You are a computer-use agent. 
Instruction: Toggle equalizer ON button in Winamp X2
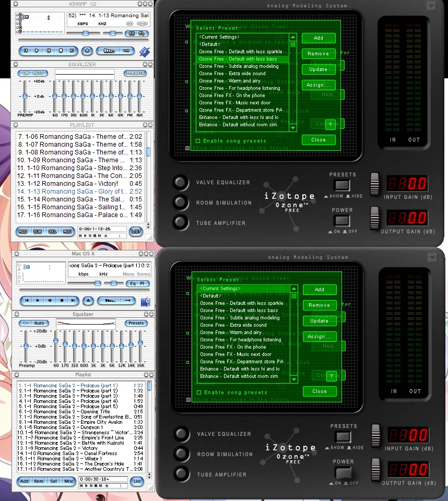pyautogui.click(x=25, y=73)
